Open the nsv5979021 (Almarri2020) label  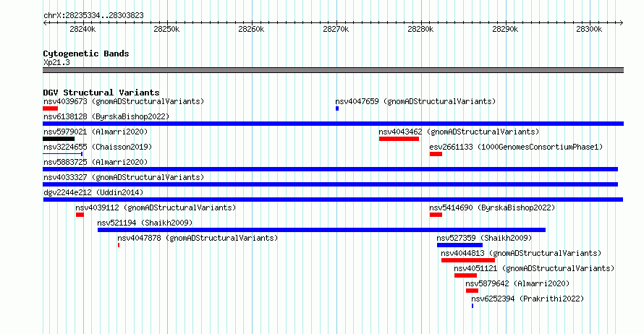point(96,132)
